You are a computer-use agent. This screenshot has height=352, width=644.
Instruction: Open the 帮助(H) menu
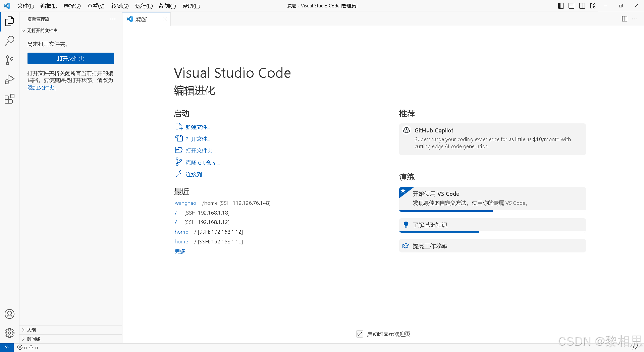(x=191, y=6)
